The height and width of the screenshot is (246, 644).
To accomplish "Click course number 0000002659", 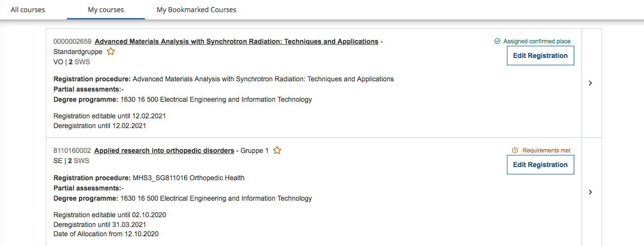I will (x=72, y=41).
